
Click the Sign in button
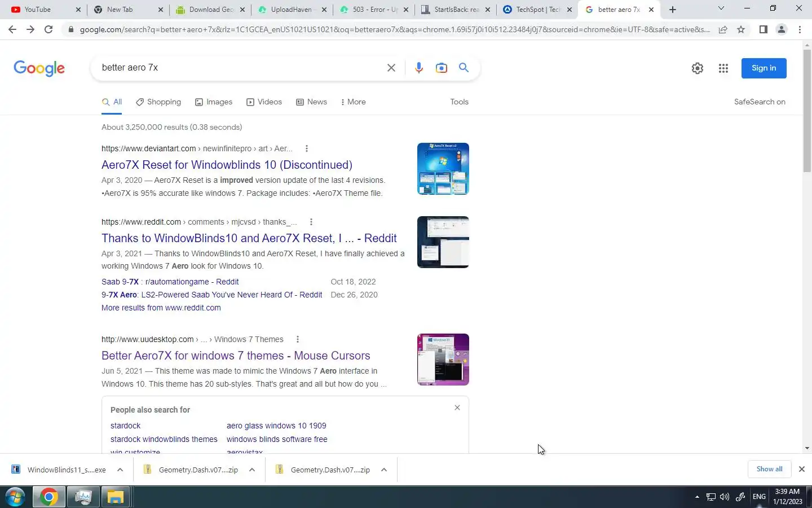coord(764,68)
